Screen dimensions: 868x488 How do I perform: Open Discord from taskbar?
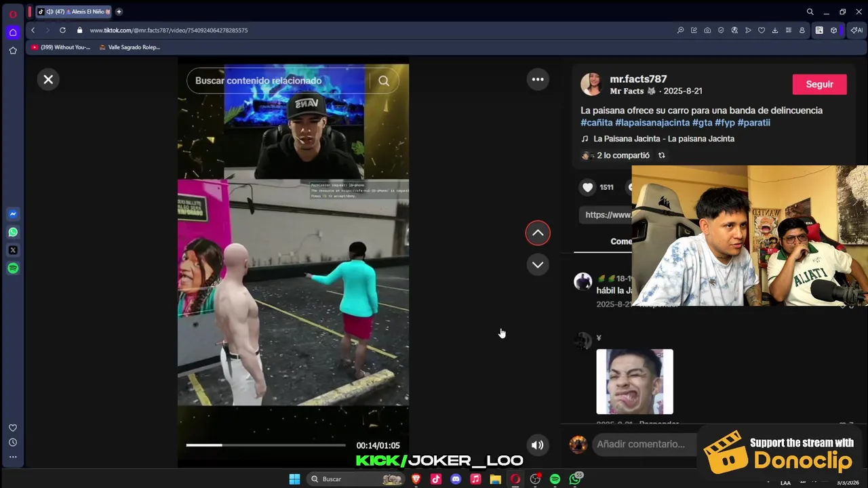[x=456, y=479]
